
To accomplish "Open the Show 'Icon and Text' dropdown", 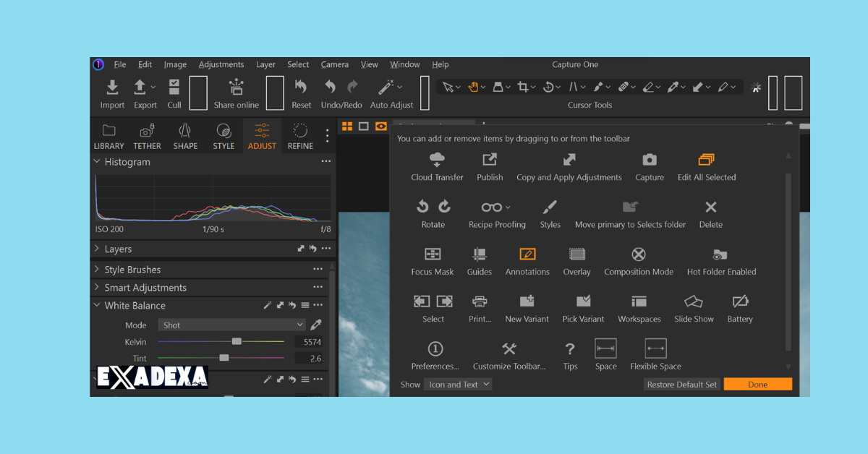I will pyautogui.click(x=458, y=384).
